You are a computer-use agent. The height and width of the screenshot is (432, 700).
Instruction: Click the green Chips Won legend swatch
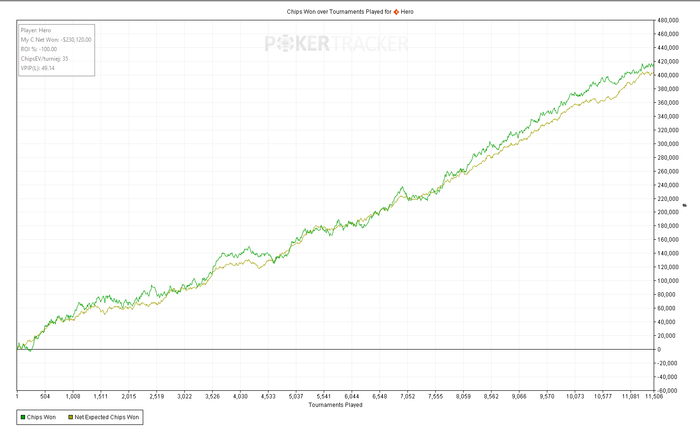click(23, 417)
